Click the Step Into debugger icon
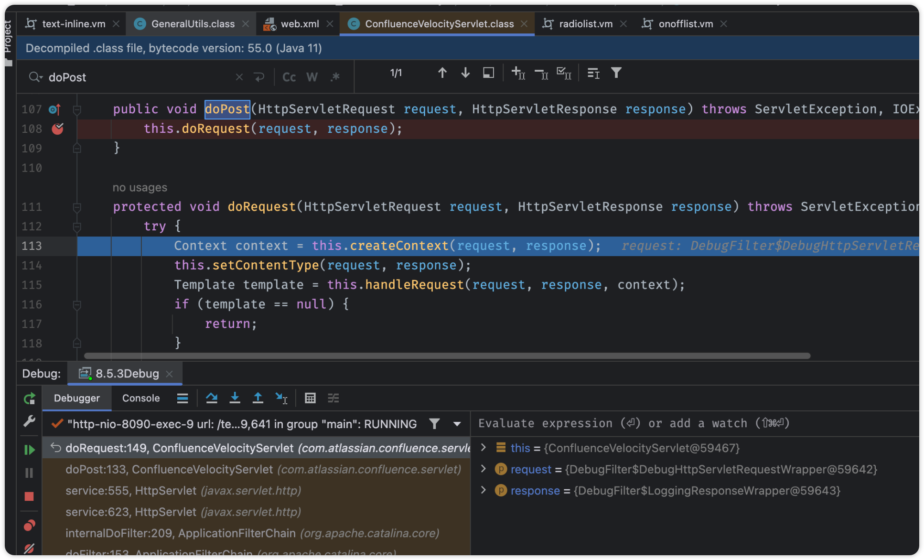This screenshot has height=560, width=924. 236,398
